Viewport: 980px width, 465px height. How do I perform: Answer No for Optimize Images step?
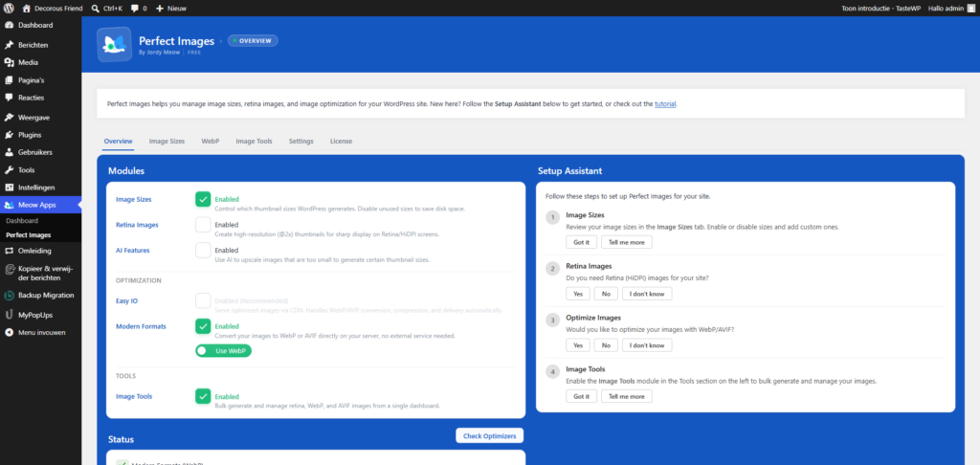click(606, 345)
